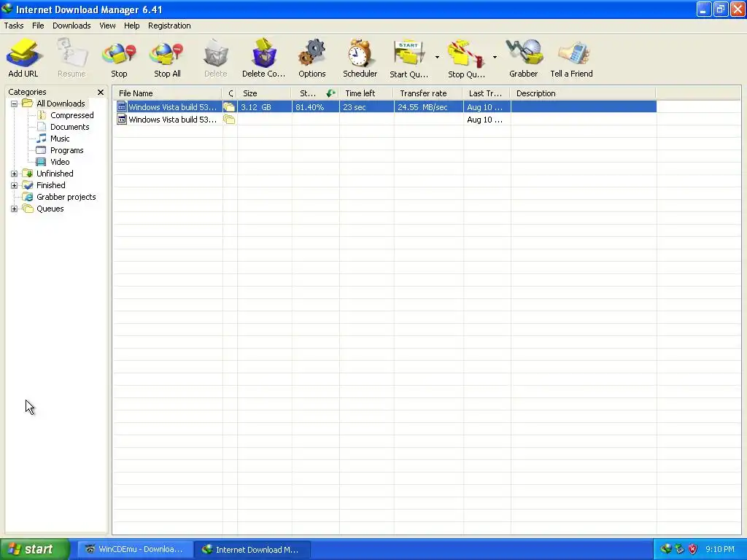Select the Documents category
Screen dimensions: 747x560
(x=69, y=127)
